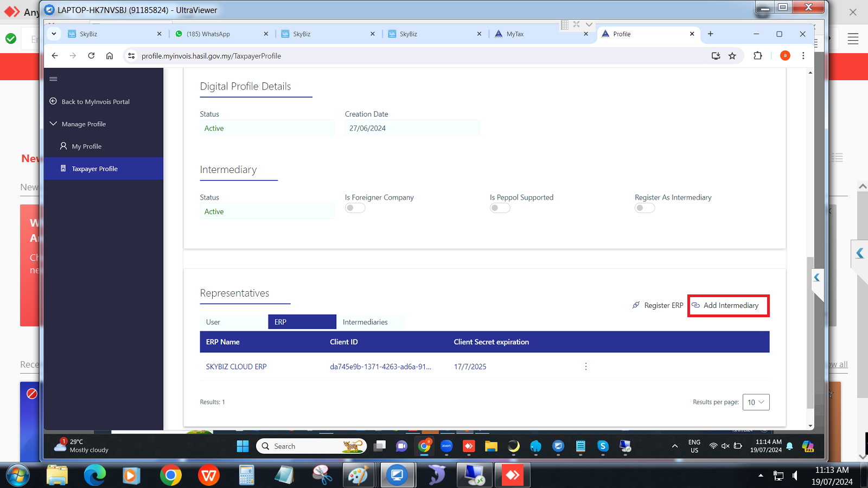Screen dimensions: 868x488
Task: Bookmark this page with star icon
Action: click(x=732, y=56)
